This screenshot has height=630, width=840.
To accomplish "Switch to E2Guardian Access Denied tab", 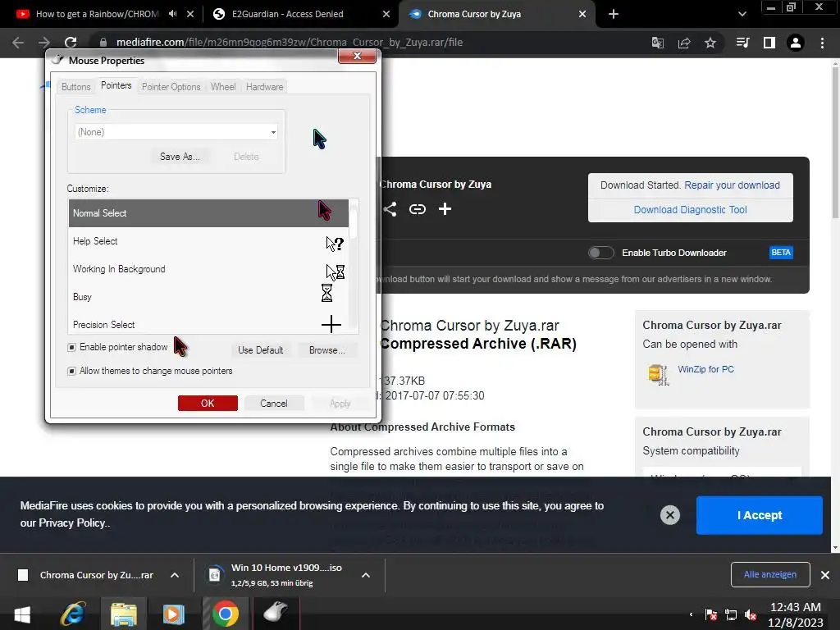I will pos(290,14).
